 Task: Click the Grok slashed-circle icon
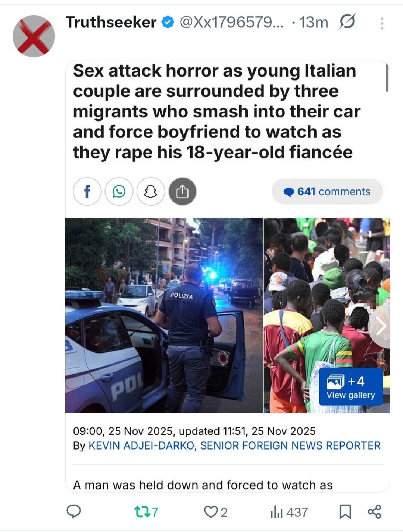pyautogui.click(x=347, y=22)
